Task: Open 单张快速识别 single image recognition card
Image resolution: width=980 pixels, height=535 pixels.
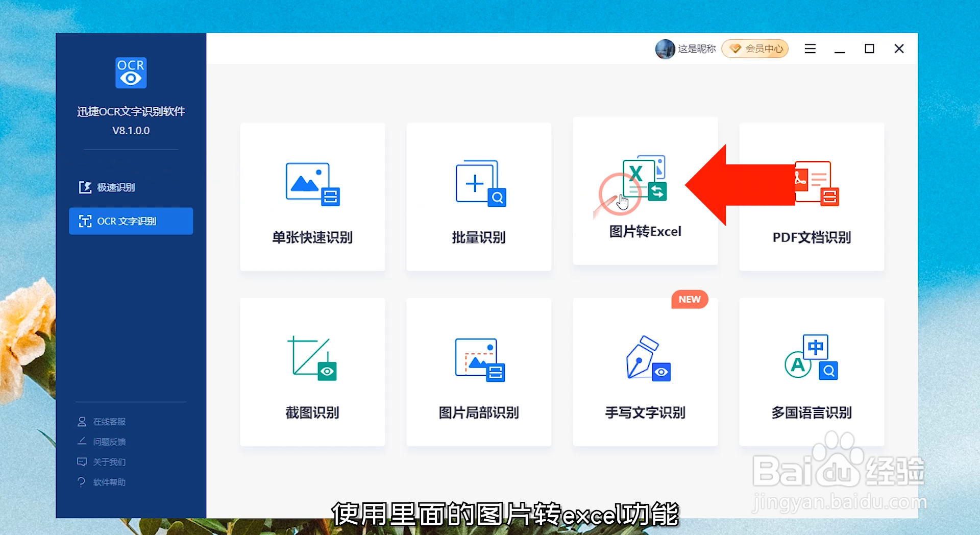Action: 312,197
